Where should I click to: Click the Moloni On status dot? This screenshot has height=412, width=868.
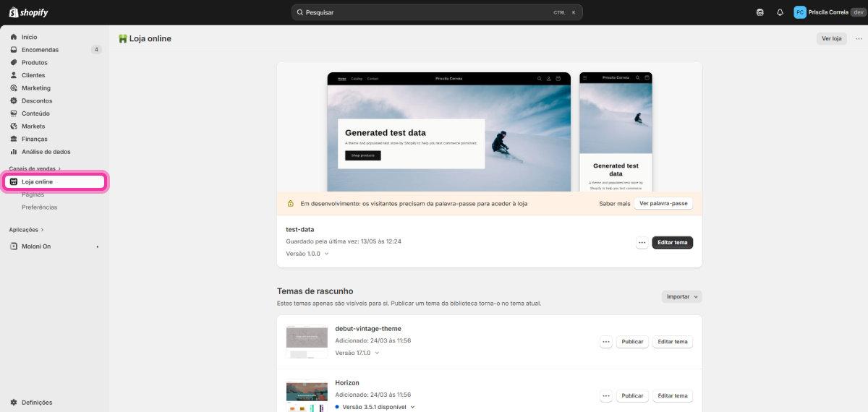(98, 246)
